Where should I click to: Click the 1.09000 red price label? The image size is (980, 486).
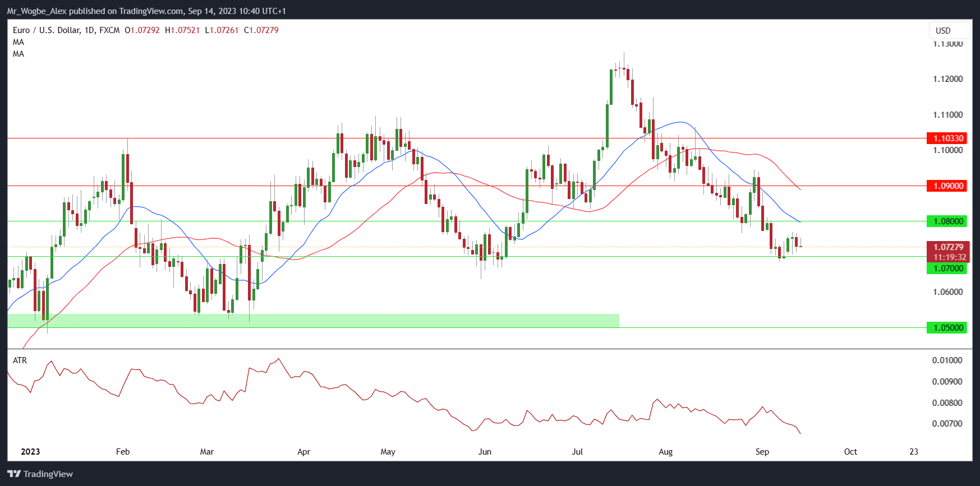947,186
